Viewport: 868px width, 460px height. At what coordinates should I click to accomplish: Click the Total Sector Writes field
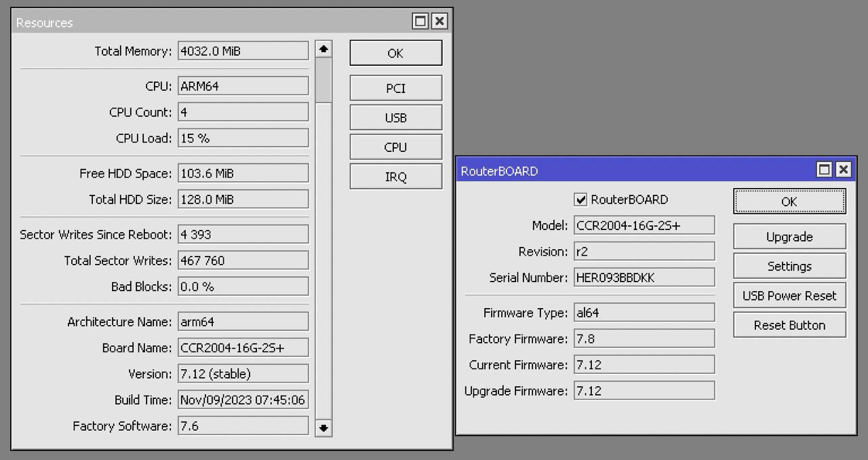tap(243, 261)
